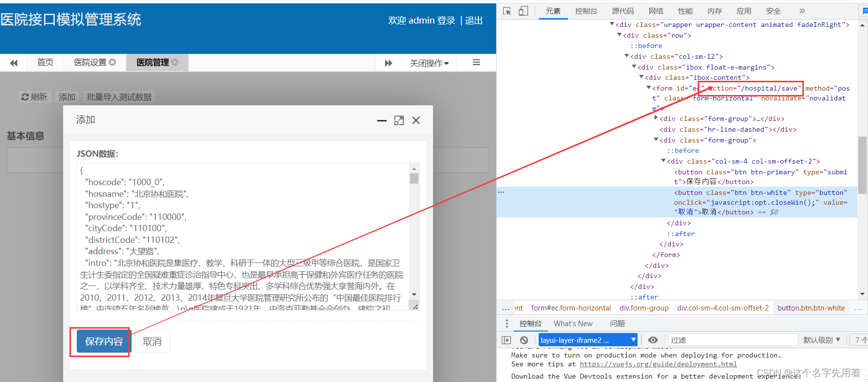Select the hr-line-dashed div node
The image size is (868, 382).
728,129
